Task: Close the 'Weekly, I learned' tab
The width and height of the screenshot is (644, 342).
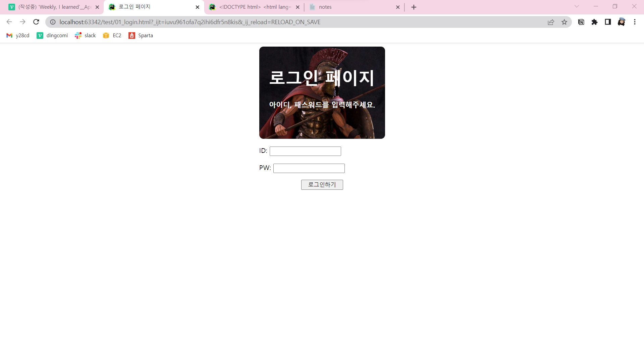Action: pyautogui.click(x=97, y=7)
